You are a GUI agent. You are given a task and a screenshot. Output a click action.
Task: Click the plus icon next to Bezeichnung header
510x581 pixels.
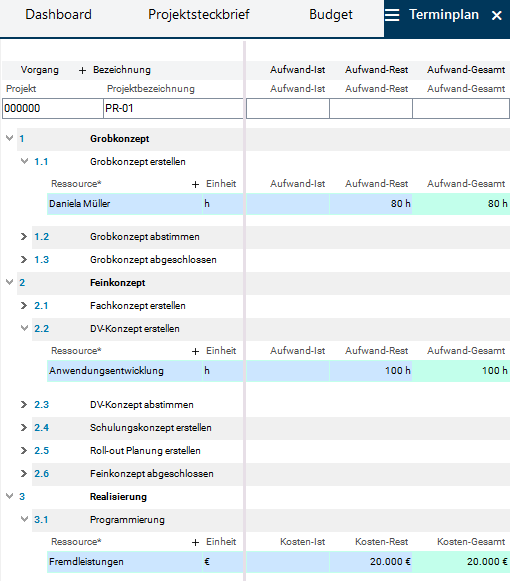pyautogui.click(x=82, y=70)
